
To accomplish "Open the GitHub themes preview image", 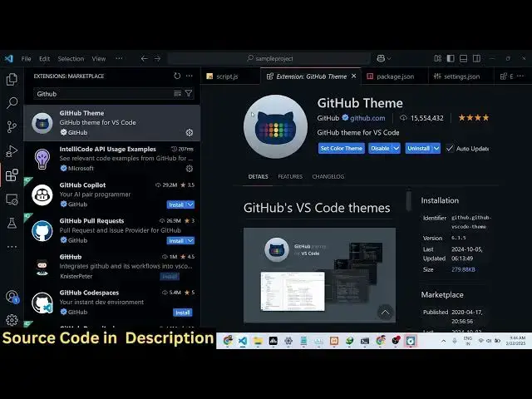I will click(x=319, y=275).
